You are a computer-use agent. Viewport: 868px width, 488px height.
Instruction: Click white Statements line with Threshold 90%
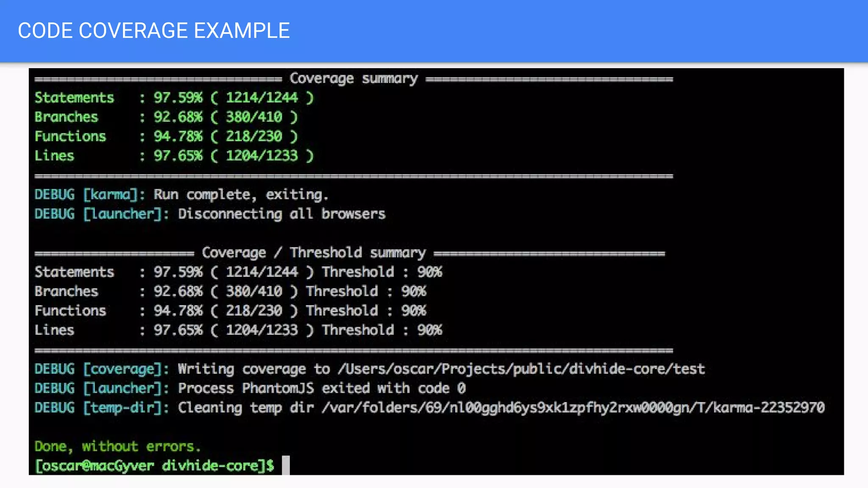click(238, 272)
